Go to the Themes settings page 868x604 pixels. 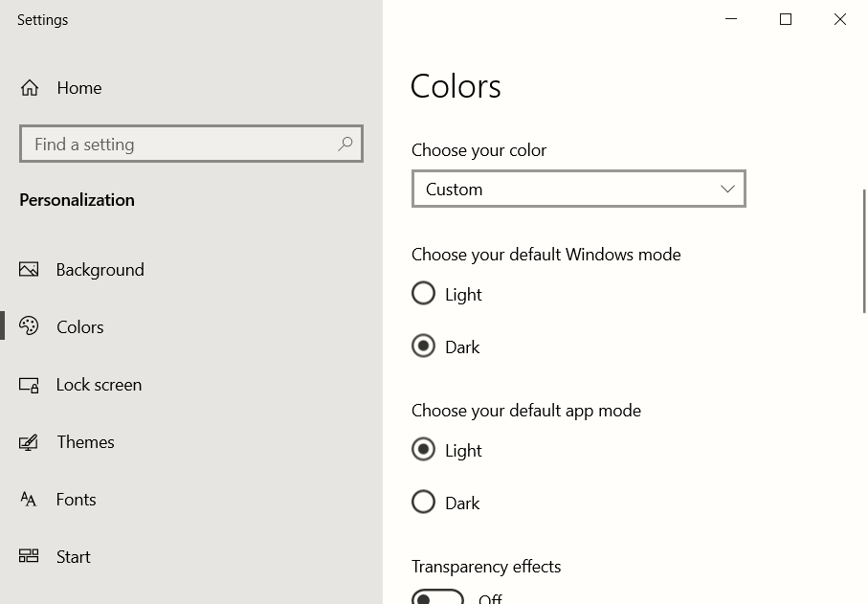(85, 442)
